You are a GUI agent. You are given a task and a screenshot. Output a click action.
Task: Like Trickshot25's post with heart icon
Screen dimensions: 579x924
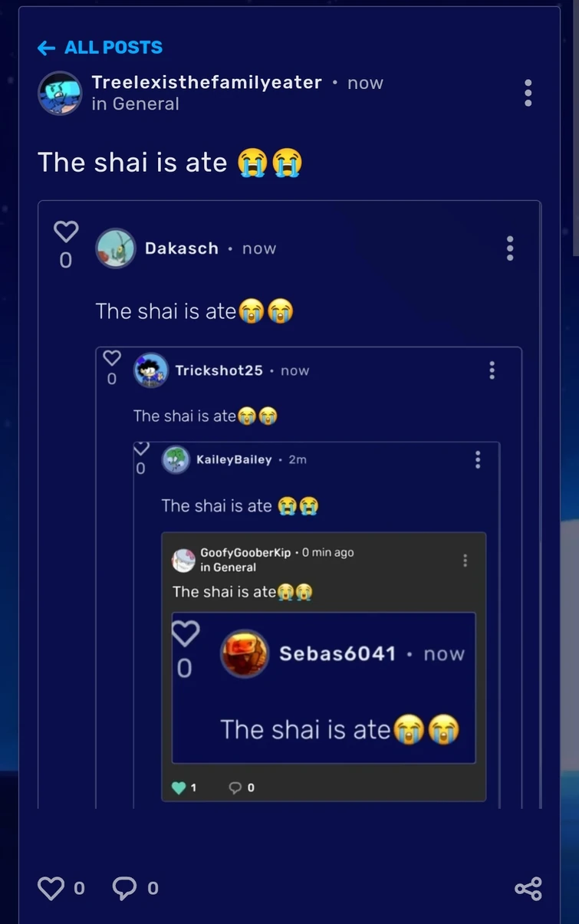coord(112,358)
